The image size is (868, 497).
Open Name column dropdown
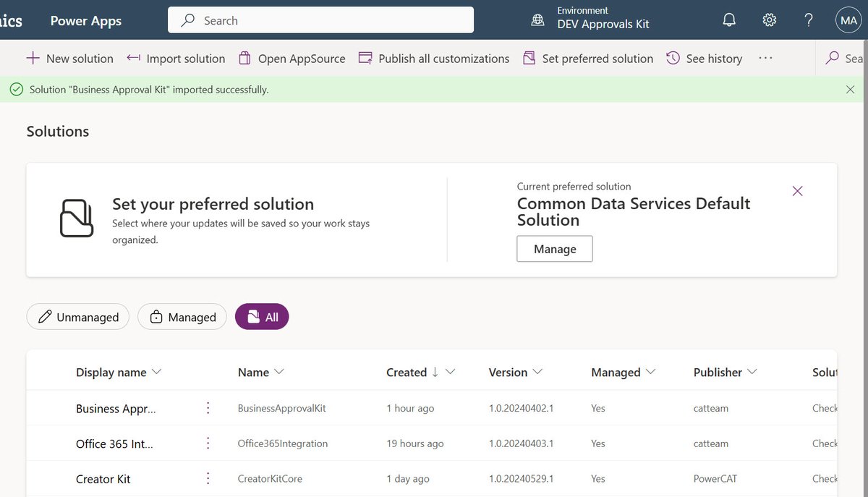point(279,372)
